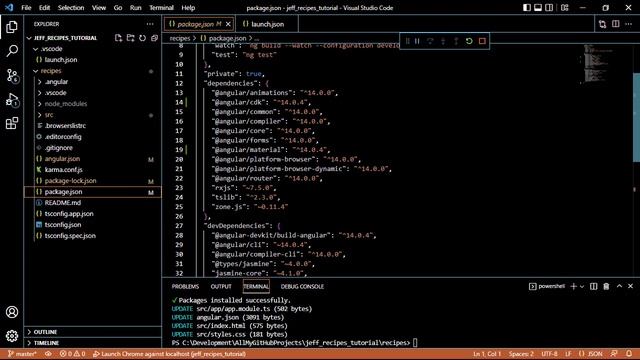Open Run and Debug view
Viewport: 640px width, 360px height.
click(x=12, y=100)
